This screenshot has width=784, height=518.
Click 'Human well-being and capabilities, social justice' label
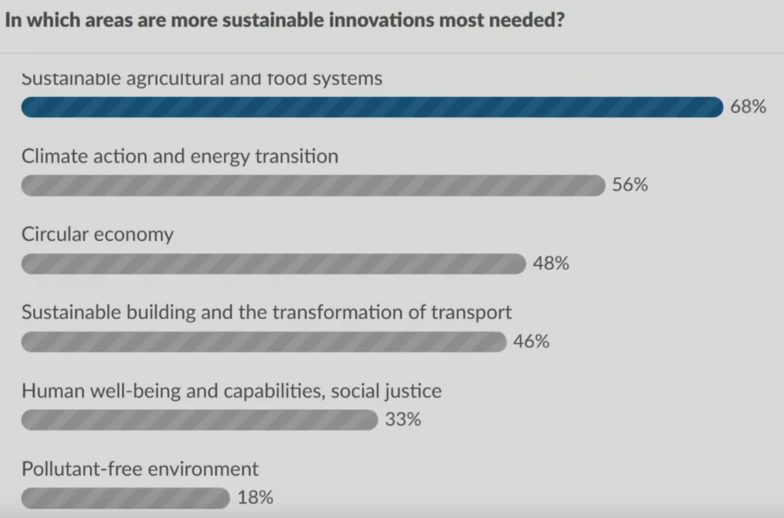pos(232,391)
